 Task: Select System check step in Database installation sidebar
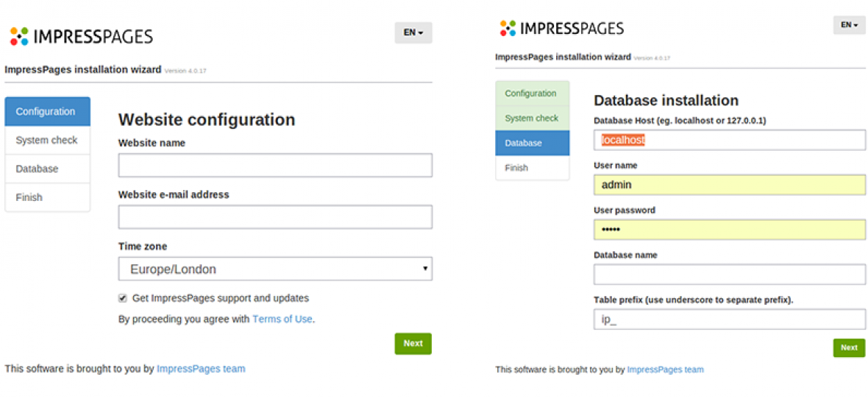coord(532,118)
